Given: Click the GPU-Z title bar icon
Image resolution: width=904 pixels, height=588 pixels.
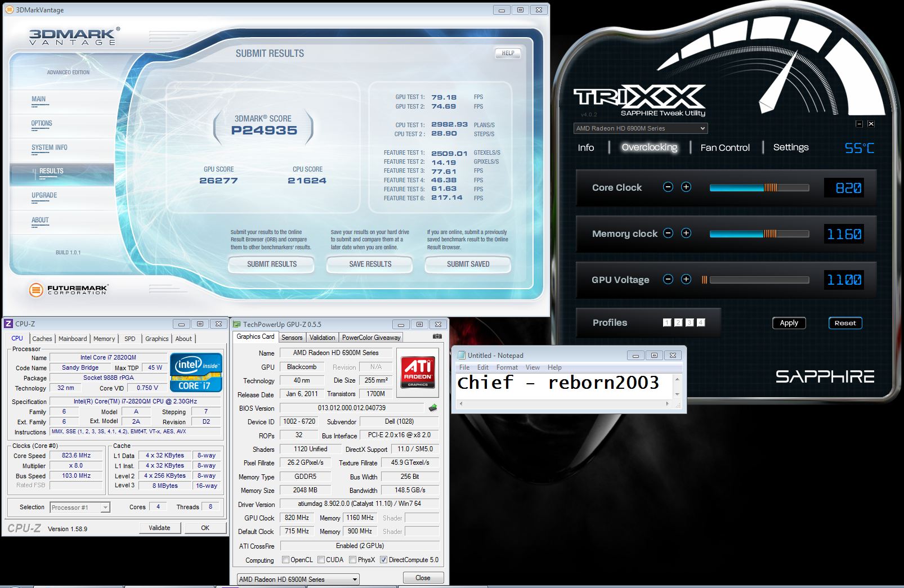Looking at the screenshot, I should click(237, 324).
